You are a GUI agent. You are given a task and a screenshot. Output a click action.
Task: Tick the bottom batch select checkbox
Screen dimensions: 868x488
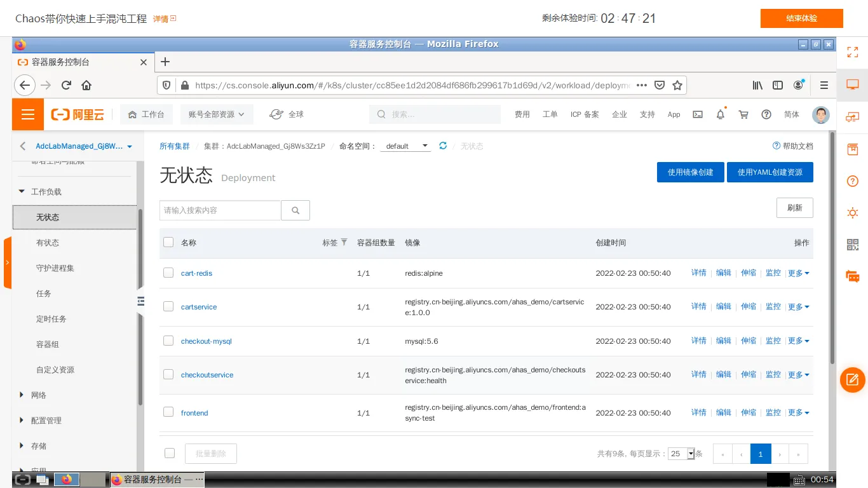tap(170, 453)
